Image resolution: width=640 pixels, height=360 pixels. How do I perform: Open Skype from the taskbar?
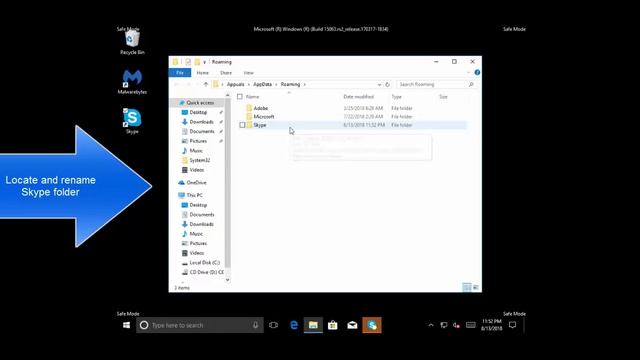(x=372, y=325)
